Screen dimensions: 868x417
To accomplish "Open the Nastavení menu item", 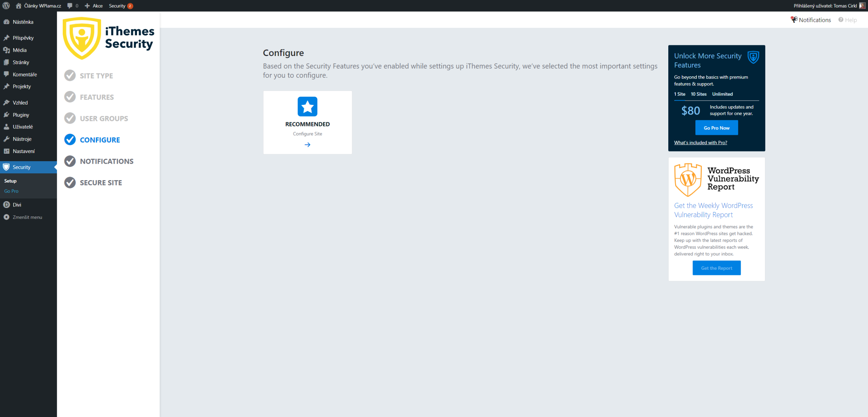I will [x=29, y=151].
